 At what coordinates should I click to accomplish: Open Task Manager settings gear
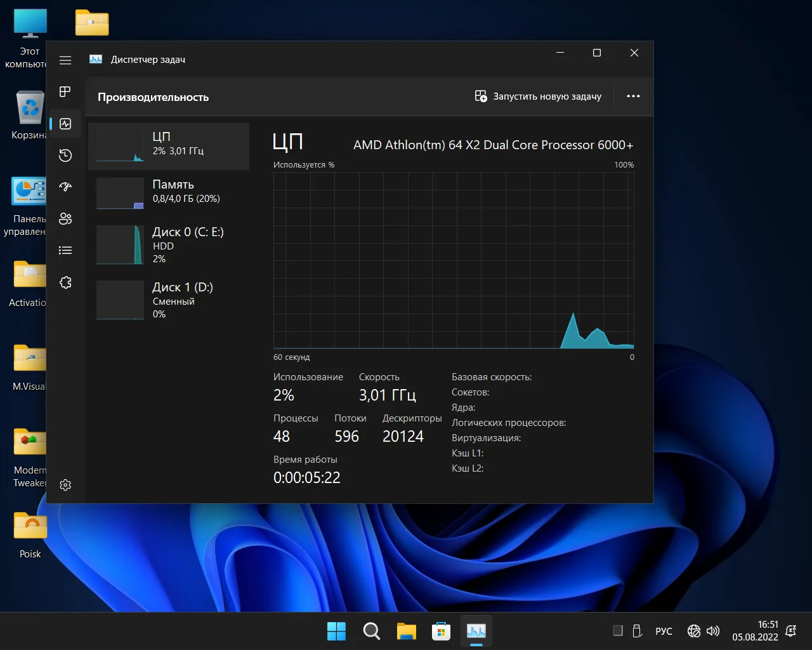tap(65, 485)
